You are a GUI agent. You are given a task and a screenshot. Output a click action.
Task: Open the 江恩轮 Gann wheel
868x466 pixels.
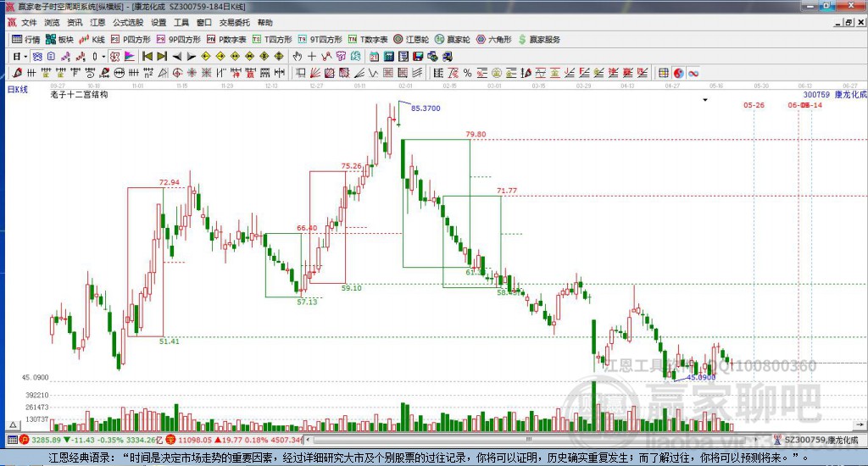pyautogui.click(x=411, y=39)
